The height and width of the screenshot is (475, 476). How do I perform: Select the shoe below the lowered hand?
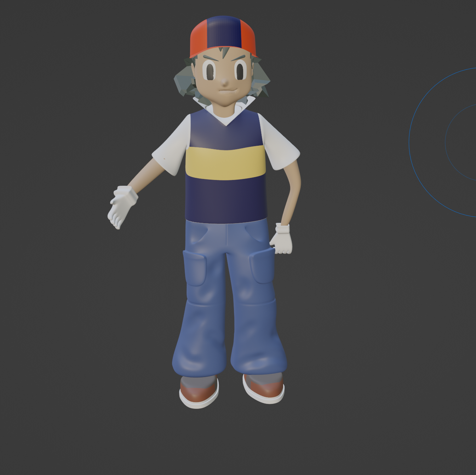point(264,388)
